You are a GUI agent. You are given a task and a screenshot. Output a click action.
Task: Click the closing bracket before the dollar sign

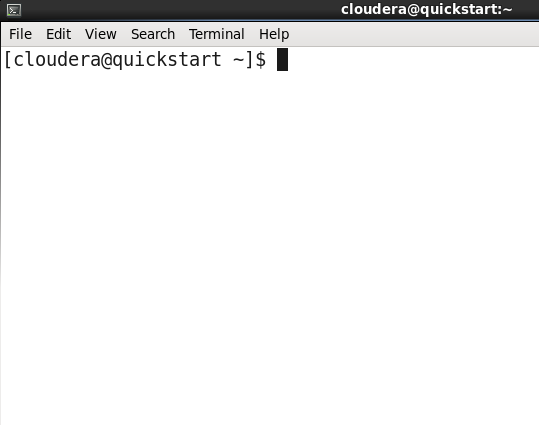[x=249, y=59]
